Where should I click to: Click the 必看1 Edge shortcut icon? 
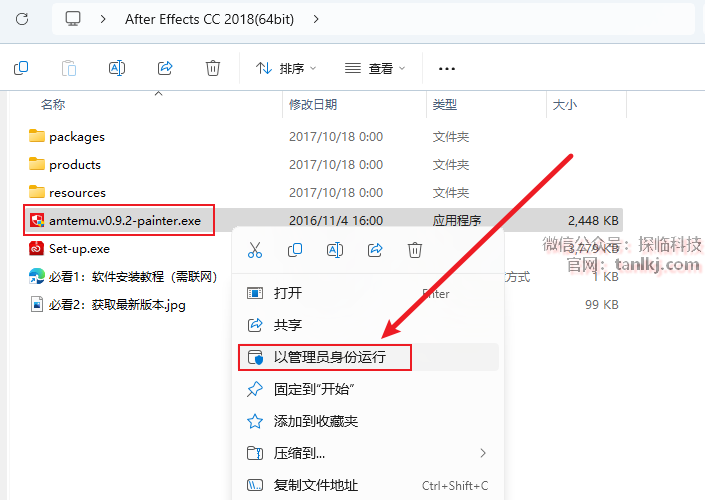point(36,276)
